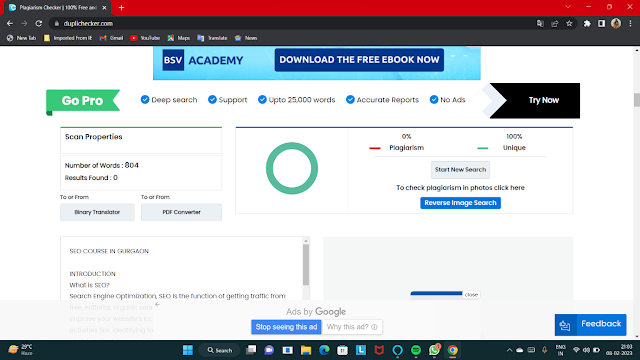Viewport: 640px width, 360px height.
Task: Open the Maps bookmark
Action: [179, 38]
